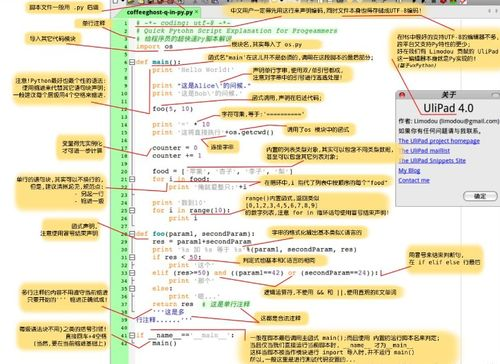Click the 'counter = 0' line
Viewport: 500px width, 364px height.
[175, 148]
